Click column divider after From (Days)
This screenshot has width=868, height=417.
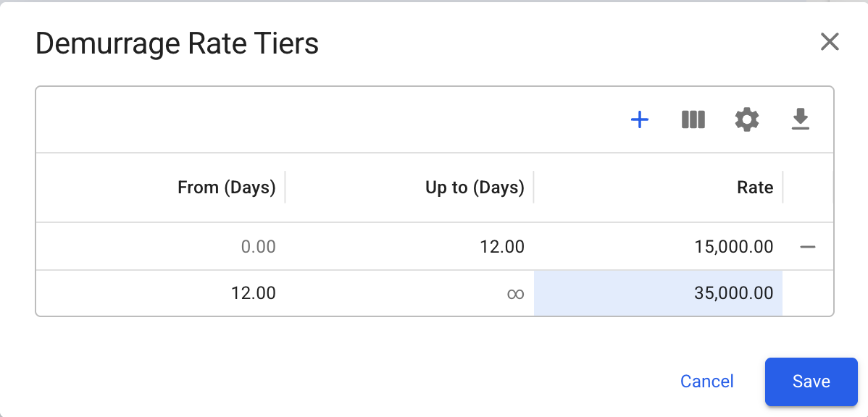[285, 188]
